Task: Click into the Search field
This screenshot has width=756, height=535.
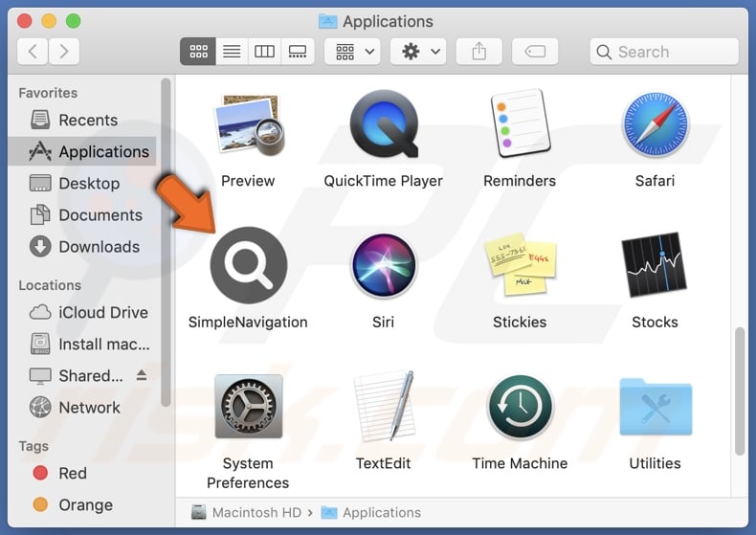Action: (664, 51)
